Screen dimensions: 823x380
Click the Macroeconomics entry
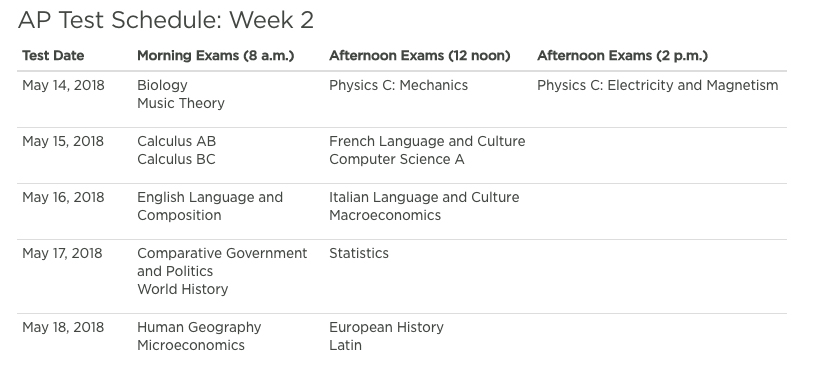point(385,215)
